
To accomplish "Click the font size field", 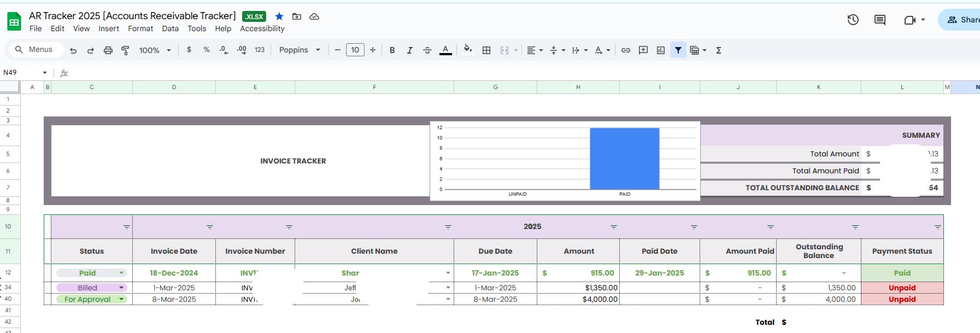I will click(355, 50).
